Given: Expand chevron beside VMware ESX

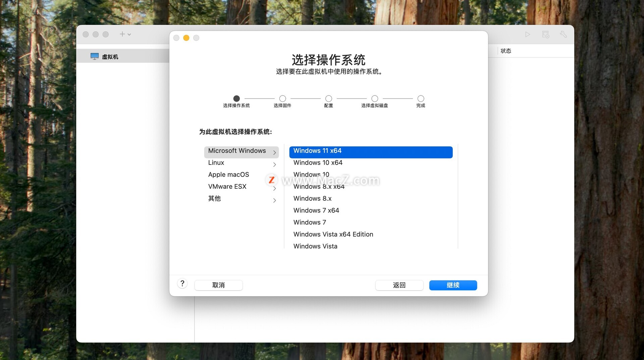Looking at the screenshot, I should click(x=274, y=188).
